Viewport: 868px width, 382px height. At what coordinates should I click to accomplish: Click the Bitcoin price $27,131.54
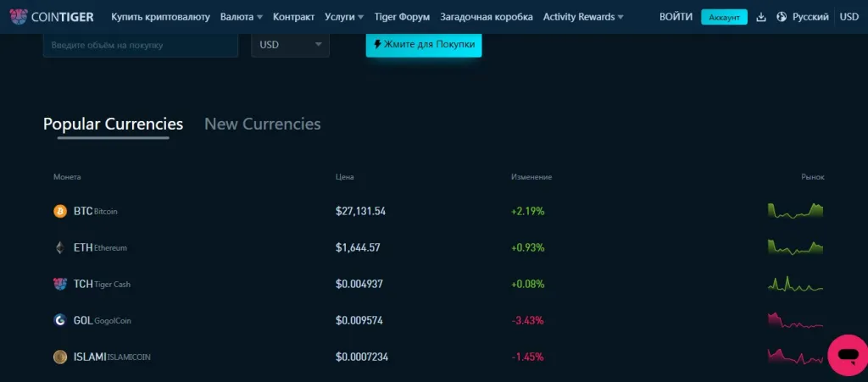point(360,211)
